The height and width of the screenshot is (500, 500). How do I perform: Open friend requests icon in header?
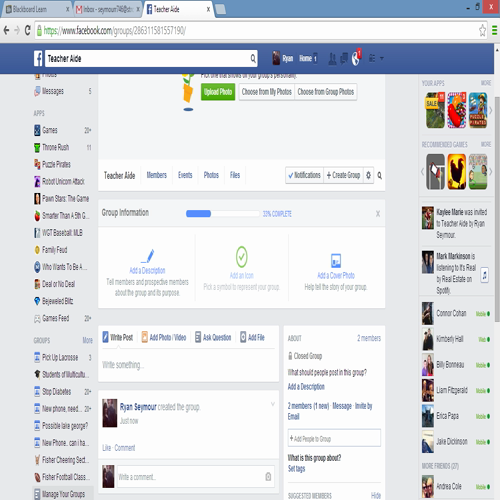pos(332,59)
